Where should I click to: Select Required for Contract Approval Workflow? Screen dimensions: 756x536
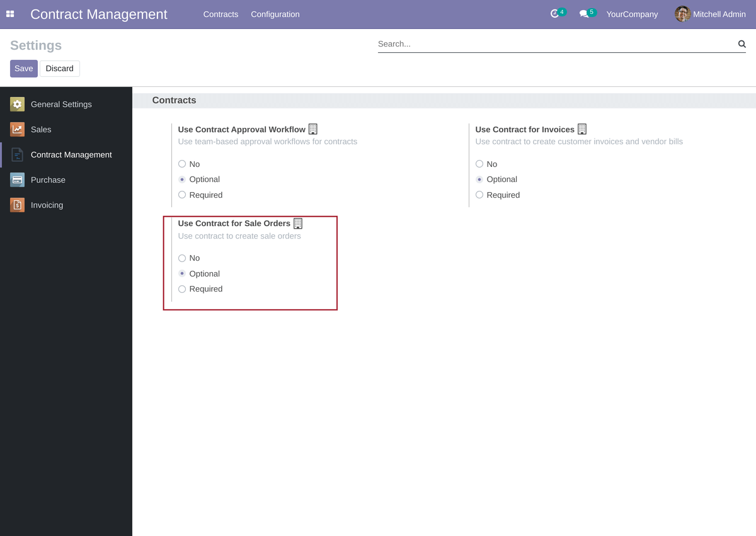pyautogui.click(x=182, y=195)
